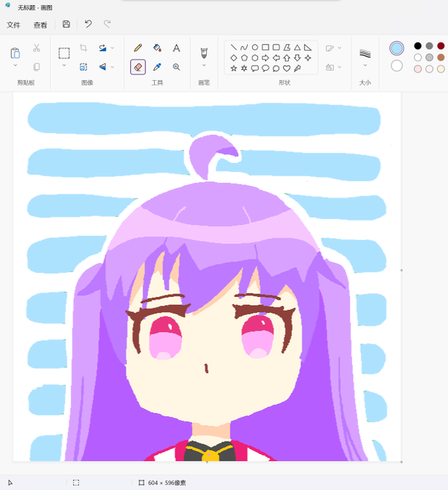Select the Pentagon shape
448x490 pixels.
(x=244, y=58)
